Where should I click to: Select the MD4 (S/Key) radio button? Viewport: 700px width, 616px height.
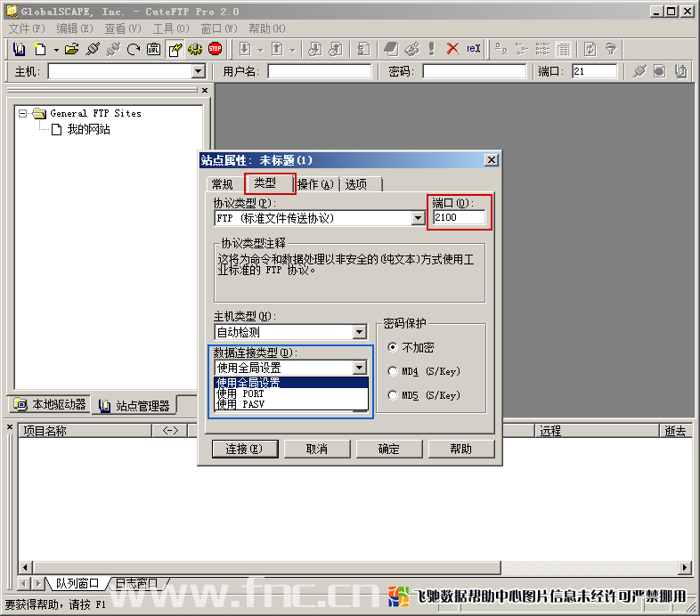pyautogui.click(x=393, y=371)
